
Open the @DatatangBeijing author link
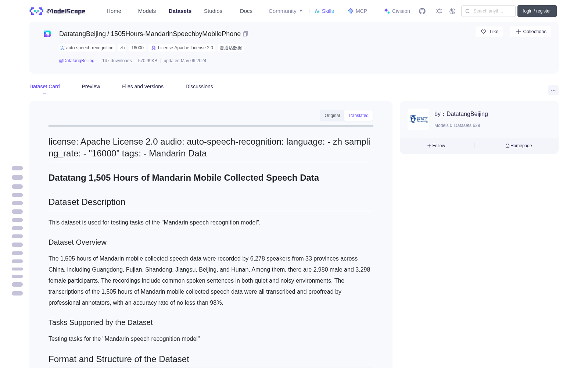[76, 61]
